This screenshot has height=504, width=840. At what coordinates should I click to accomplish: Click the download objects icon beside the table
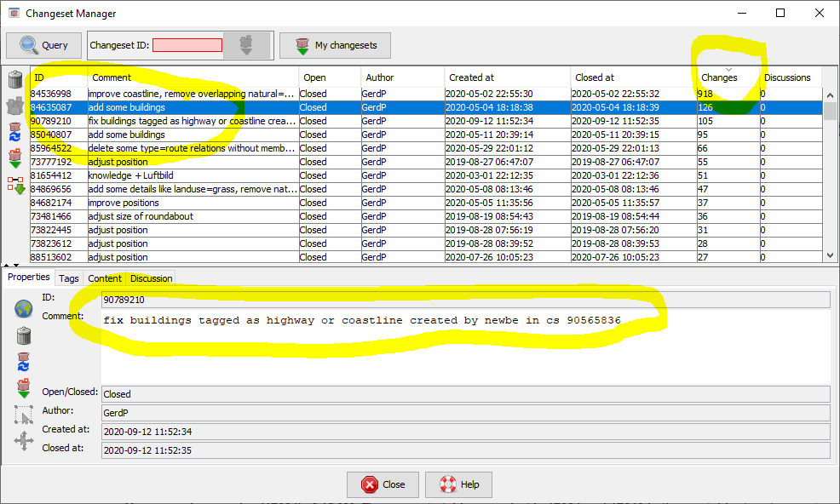(15, 184)
